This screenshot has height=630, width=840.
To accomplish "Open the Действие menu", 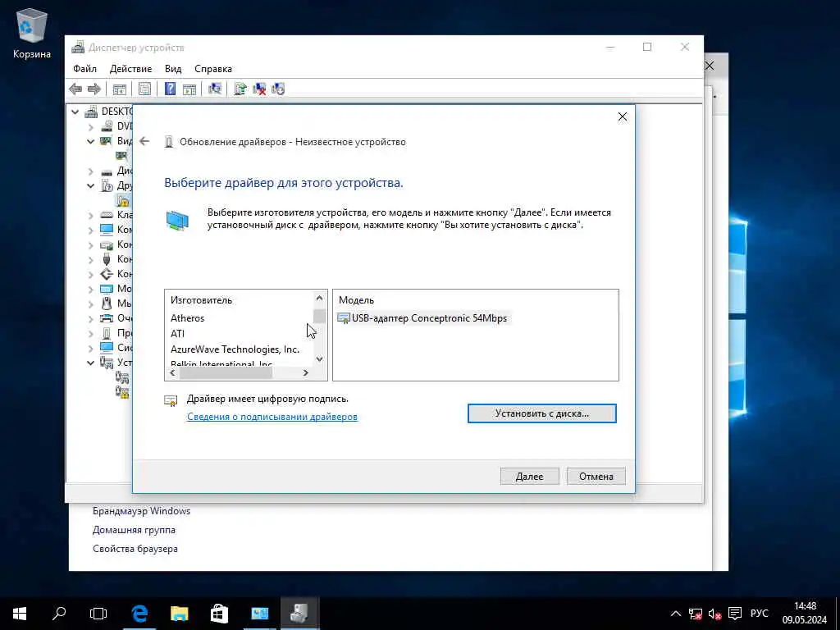I will point(130,69).
